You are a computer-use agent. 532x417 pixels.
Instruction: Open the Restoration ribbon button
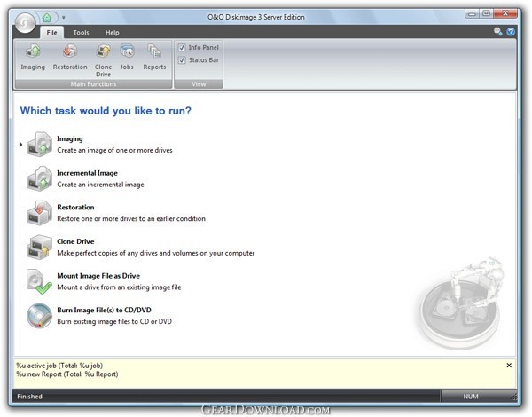[70, 57]
